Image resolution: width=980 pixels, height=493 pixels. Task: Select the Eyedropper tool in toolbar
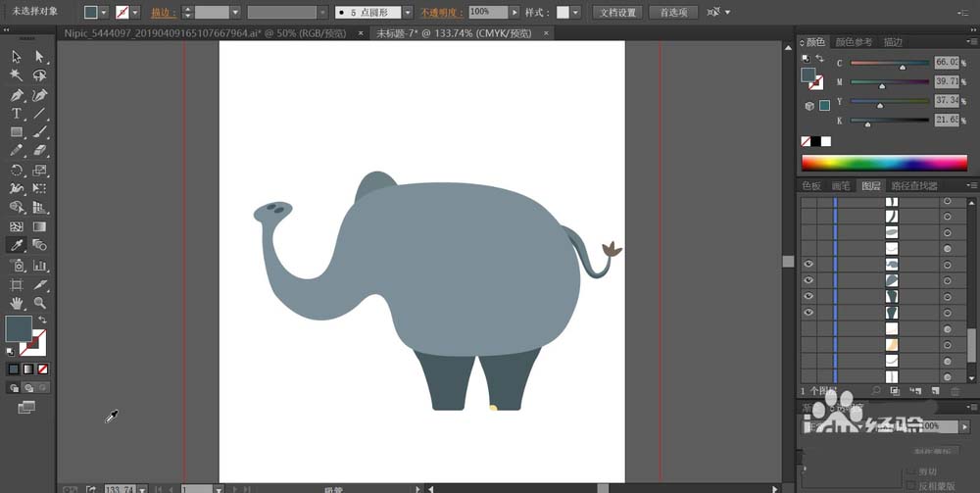point(17,245)
